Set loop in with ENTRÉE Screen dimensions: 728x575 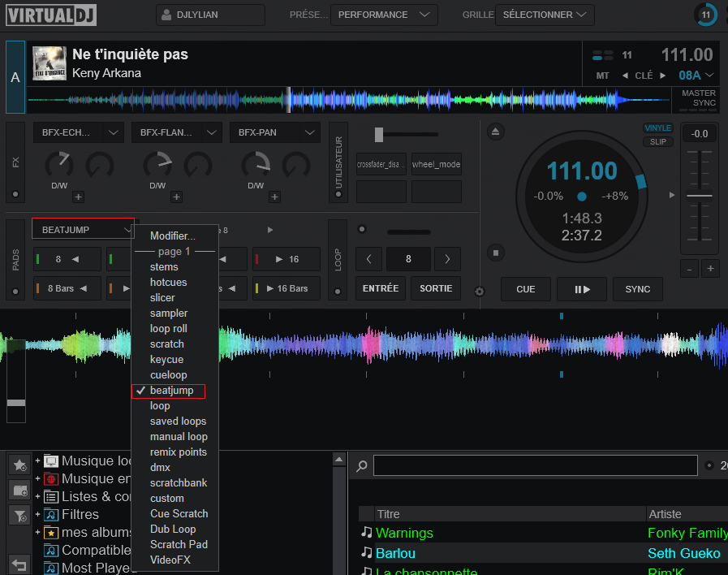tap(381, 288)
